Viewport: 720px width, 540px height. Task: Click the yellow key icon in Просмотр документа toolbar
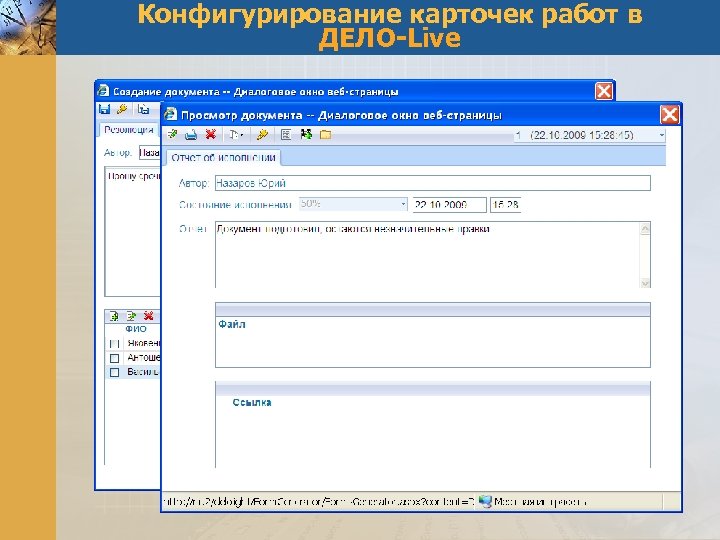[262, 135]
